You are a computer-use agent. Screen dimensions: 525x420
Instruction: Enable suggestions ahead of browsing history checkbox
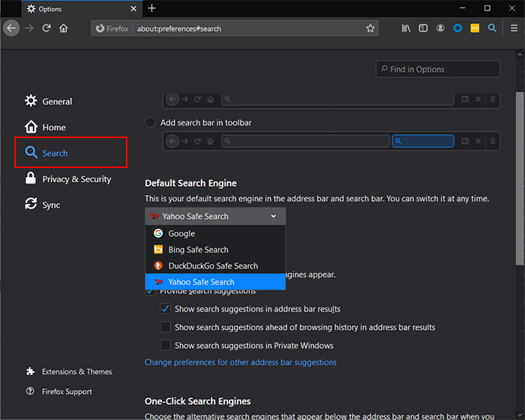point(165,327)
